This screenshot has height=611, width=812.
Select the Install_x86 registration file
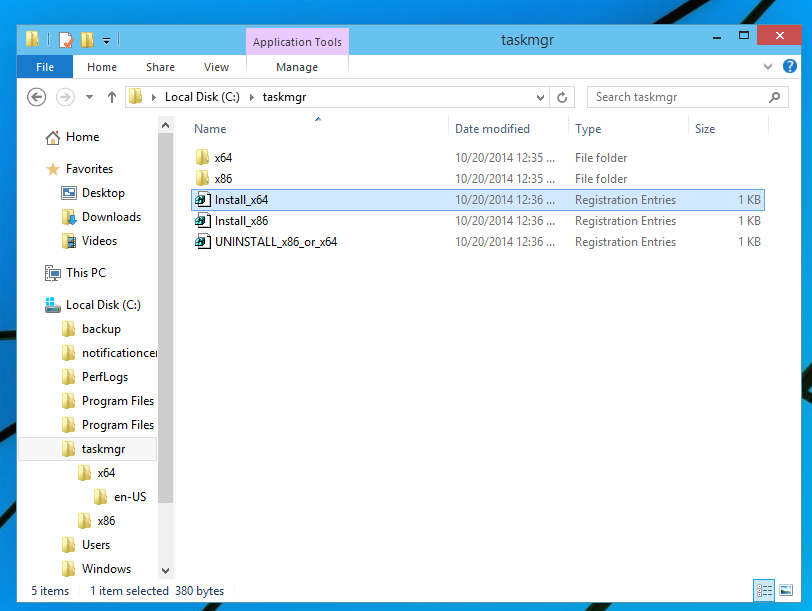point(240,220)
